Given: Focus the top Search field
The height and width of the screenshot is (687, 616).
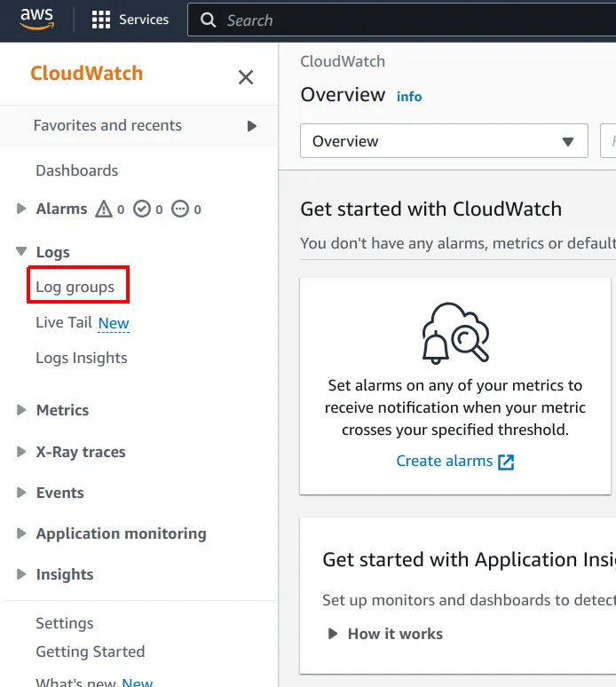Looking at the screenshot, I should (x=401, y=20).
